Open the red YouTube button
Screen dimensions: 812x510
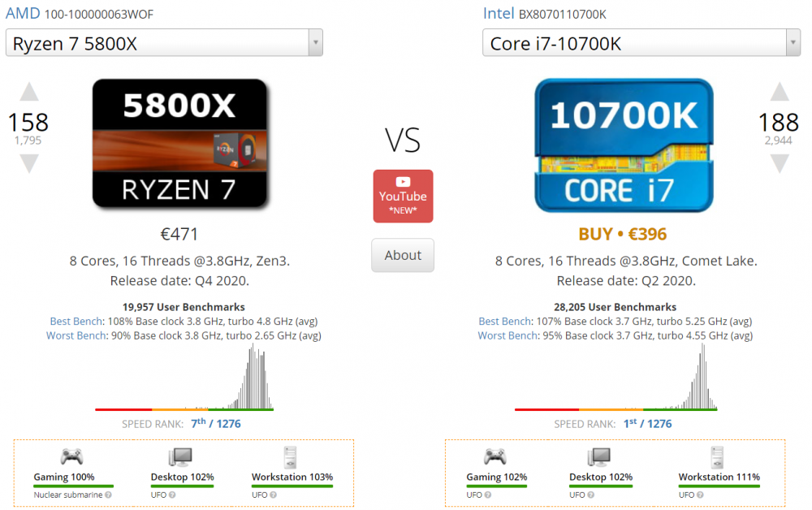[x=403, y=196]
